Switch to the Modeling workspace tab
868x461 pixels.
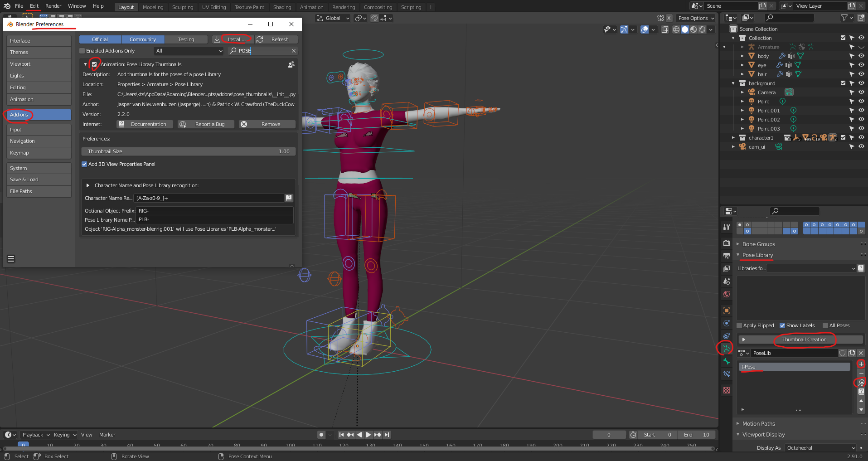[153, 7]
